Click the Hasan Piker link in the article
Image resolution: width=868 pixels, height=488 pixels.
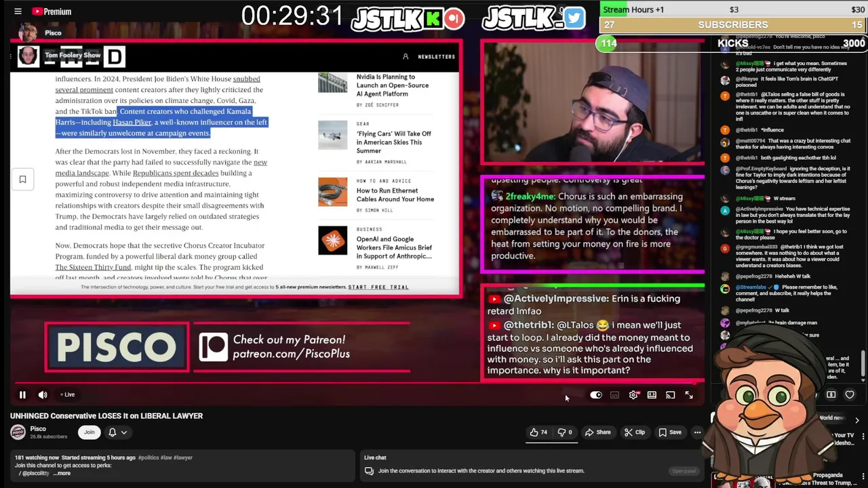(132, 122)
